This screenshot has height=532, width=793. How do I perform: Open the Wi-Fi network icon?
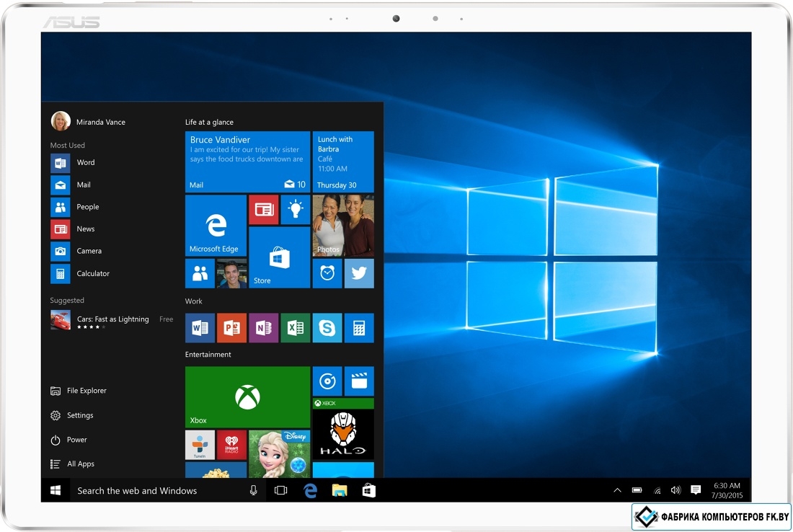(x=657, y=490)
